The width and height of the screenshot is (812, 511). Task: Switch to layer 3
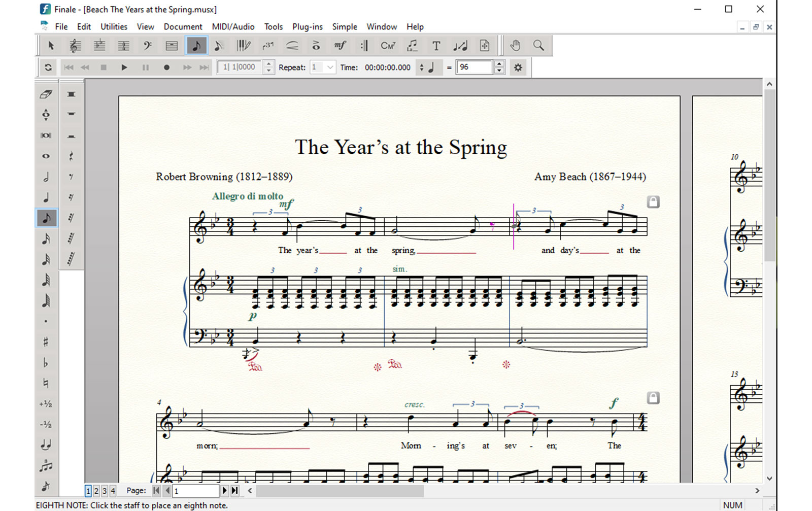tap(105, 491)
